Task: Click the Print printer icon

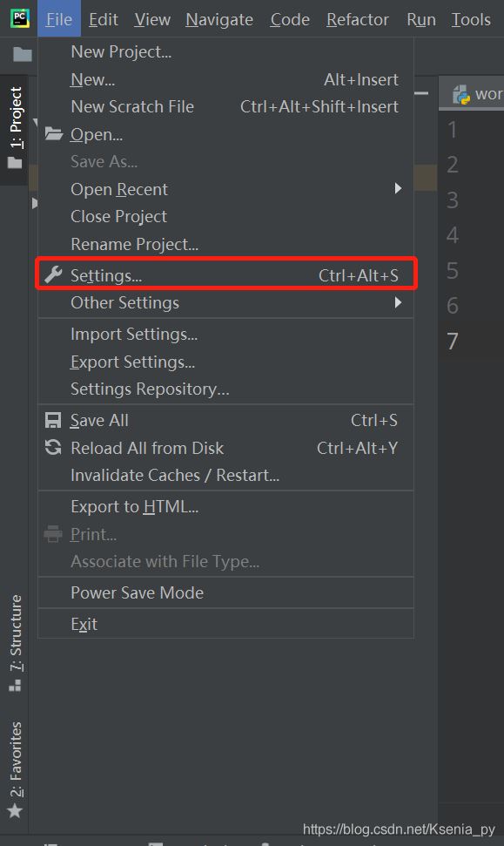Action: pyautogui.click(x=53, y=533)
